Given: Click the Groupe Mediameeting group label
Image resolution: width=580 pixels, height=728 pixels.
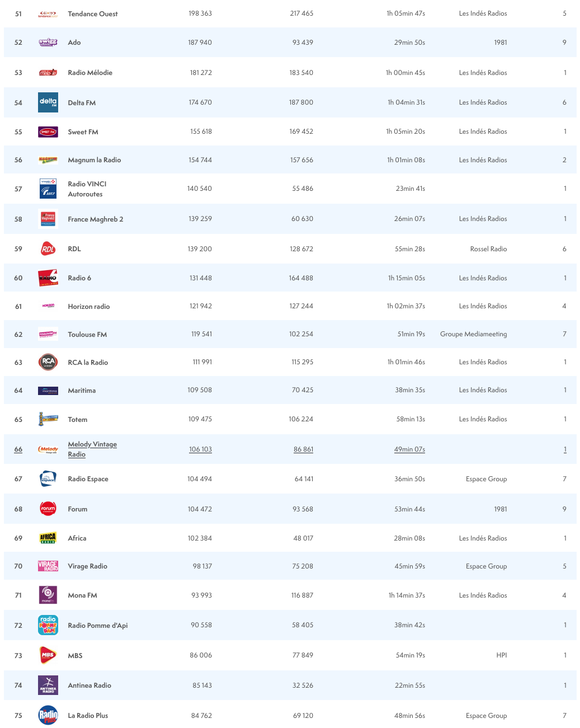Looking at the screenshot, I should [473, 334].
